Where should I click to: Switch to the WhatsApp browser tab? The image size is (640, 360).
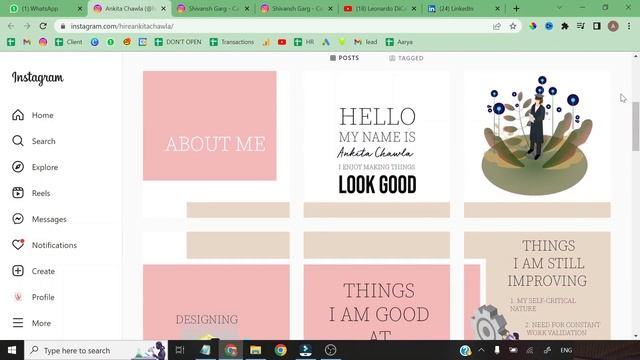(44, 9)
